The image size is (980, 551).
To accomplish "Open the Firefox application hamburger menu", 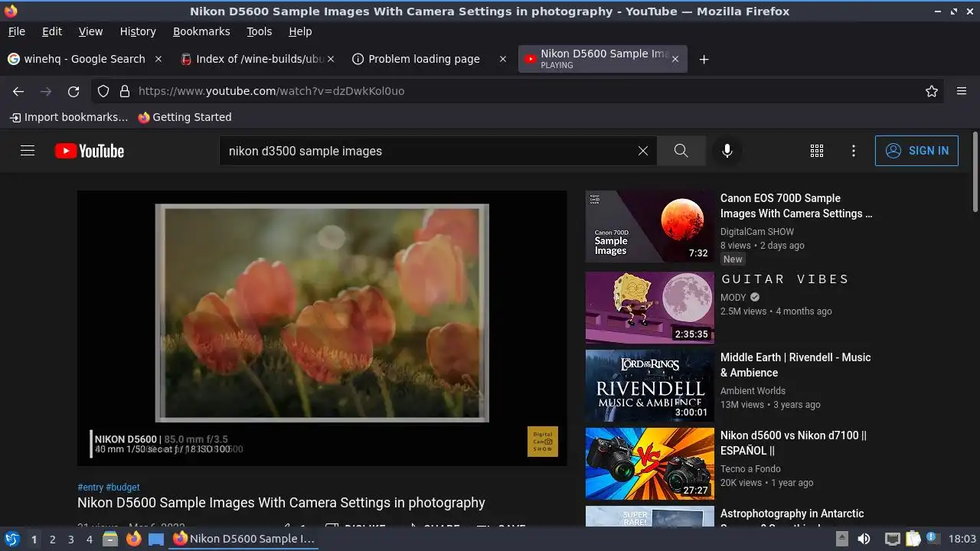I will (x=962, y=91).
